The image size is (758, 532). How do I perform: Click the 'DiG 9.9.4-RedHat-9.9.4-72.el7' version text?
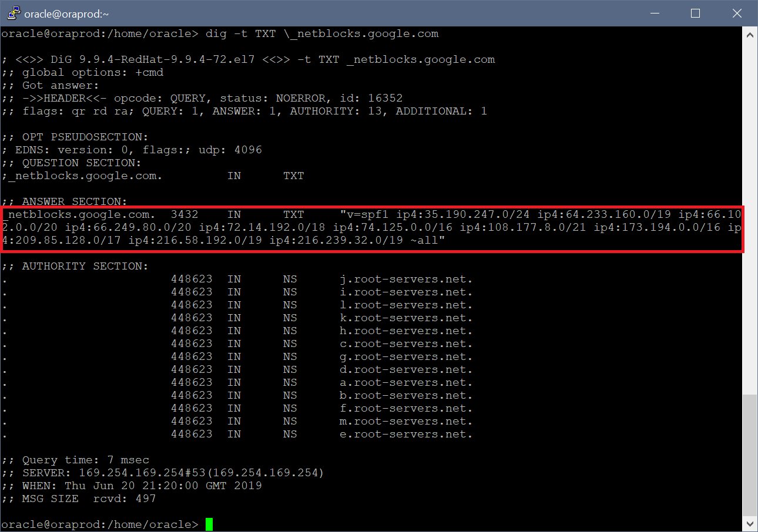(153, 59)
